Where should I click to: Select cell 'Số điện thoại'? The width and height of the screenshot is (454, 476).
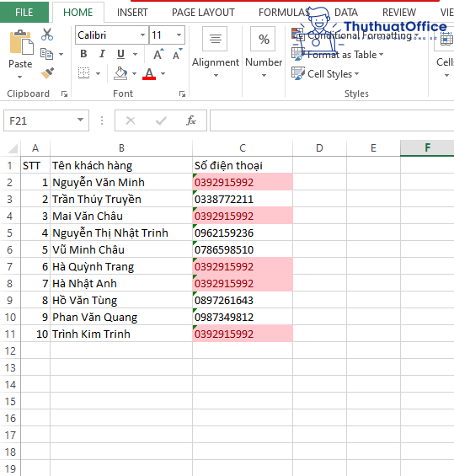(243, 165)
